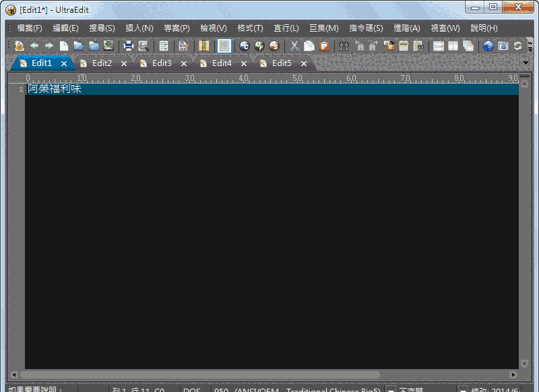Paste from clipboard using the clipboard icon
Image resolution: width=539 pixels, height=392 pixels.
pos(323,45)
